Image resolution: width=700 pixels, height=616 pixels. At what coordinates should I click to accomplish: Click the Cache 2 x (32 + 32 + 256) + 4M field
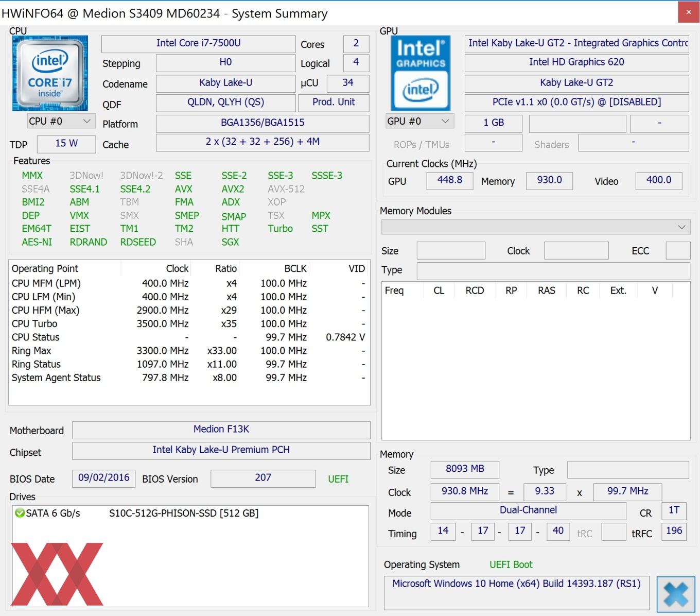pos(262,142)
